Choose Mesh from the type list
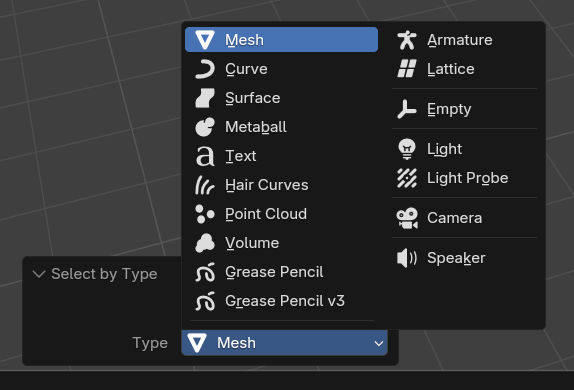574x390 pixels. (281, 40)
